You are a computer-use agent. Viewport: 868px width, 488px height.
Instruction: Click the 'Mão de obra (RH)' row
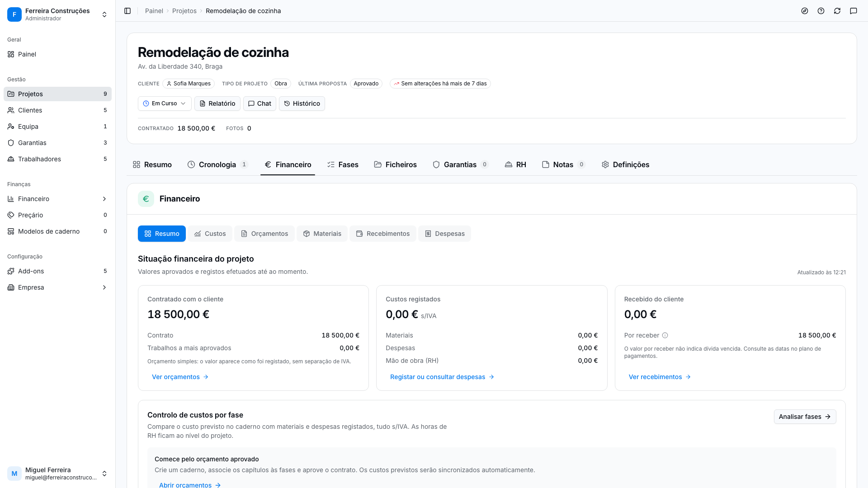[491, 361]
